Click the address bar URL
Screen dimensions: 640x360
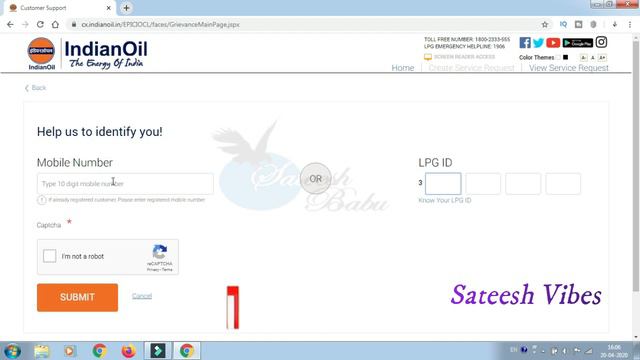[160, 24]
